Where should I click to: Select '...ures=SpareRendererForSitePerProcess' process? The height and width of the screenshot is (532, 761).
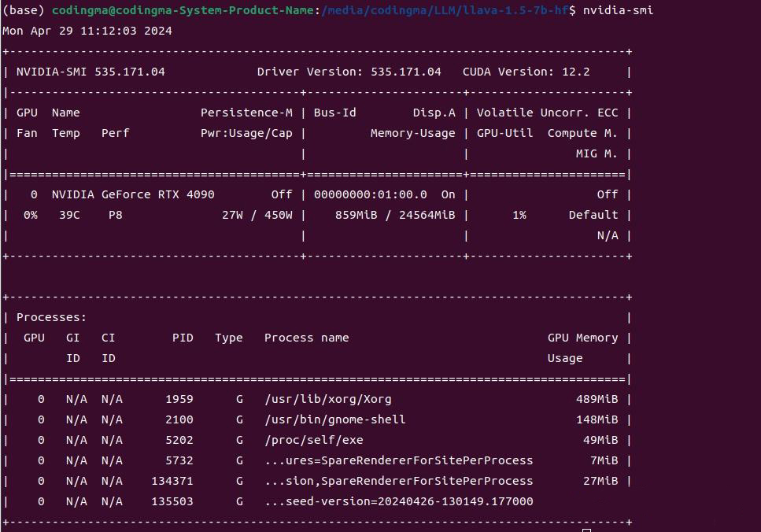pos(399,460)
